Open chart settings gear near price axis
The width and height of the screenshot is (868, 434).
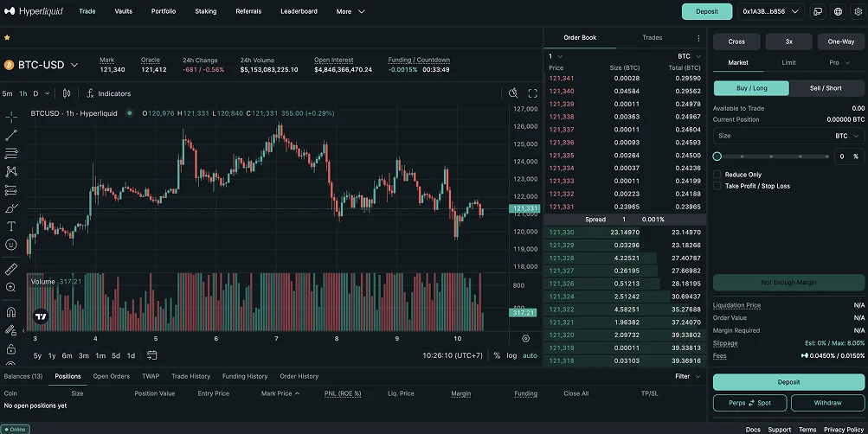coord(526,338)
